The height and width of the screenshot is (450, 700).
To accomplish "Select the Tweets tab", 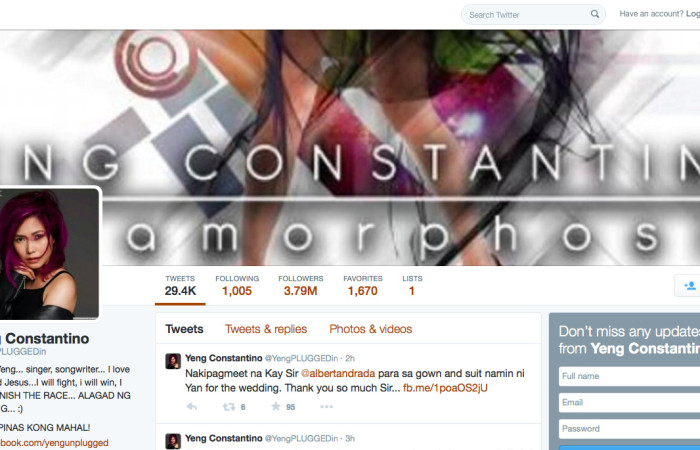I will [184, 329].
